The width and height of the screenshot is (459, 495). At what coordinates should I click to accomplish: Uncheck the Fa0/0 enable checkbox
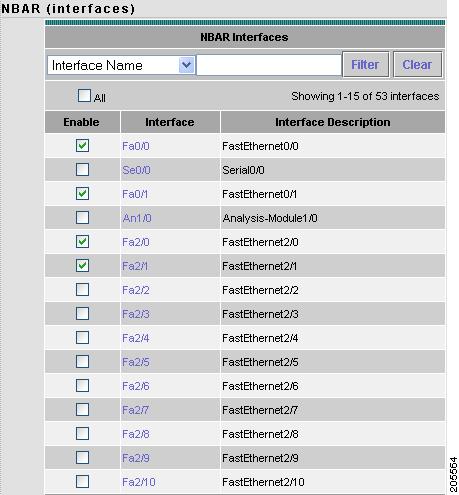pyautogui.click(x=82, y=146)
